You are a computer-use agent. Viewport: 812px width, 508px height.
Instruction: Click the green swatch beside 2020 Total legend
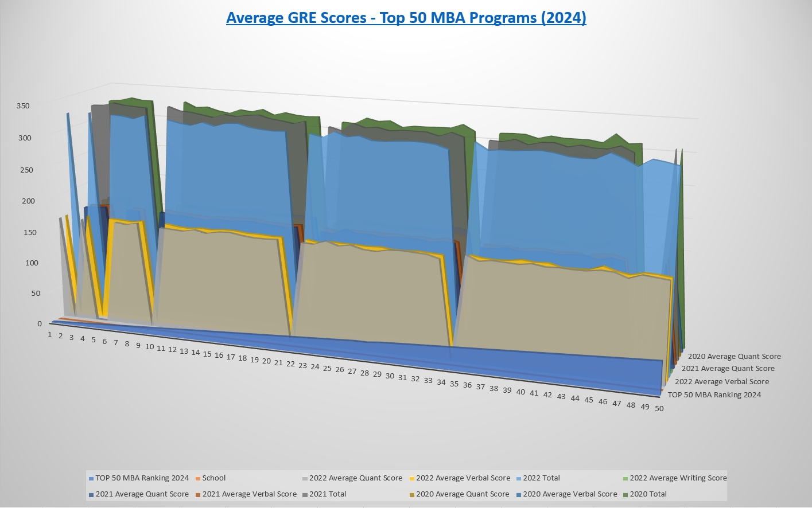click(624, 494)
